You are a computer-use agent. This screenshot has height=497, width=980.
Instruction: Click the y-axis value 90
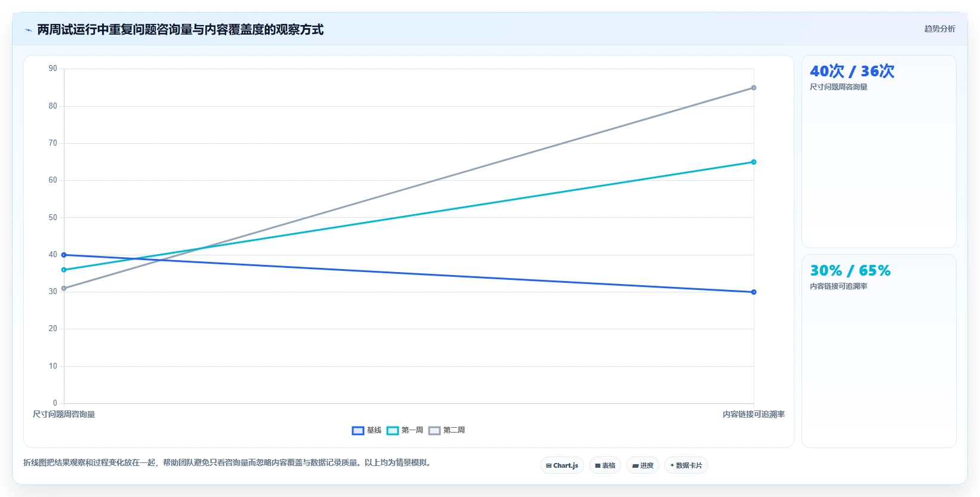(x=53, y=69)
